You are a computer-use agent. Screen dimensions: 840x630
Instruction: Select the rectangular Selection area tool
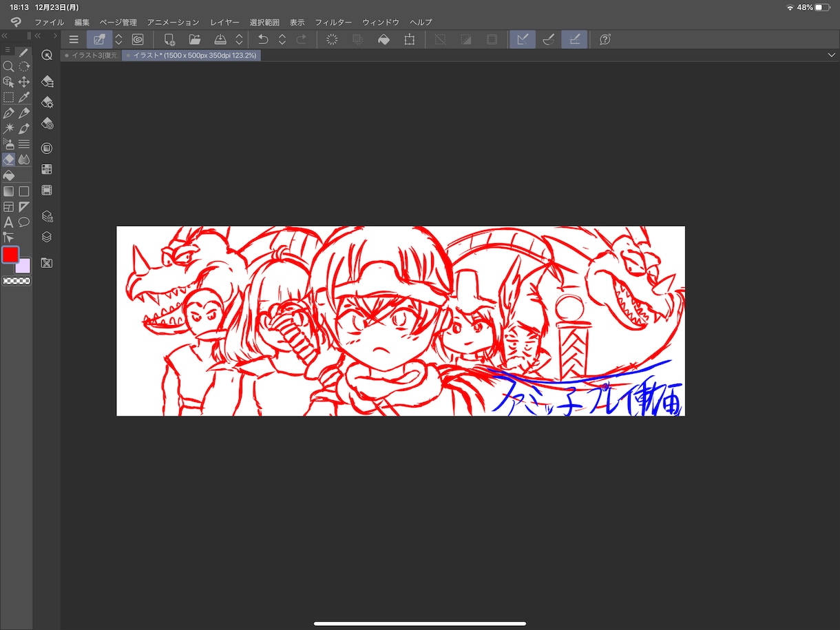click(x=8, y=97)
